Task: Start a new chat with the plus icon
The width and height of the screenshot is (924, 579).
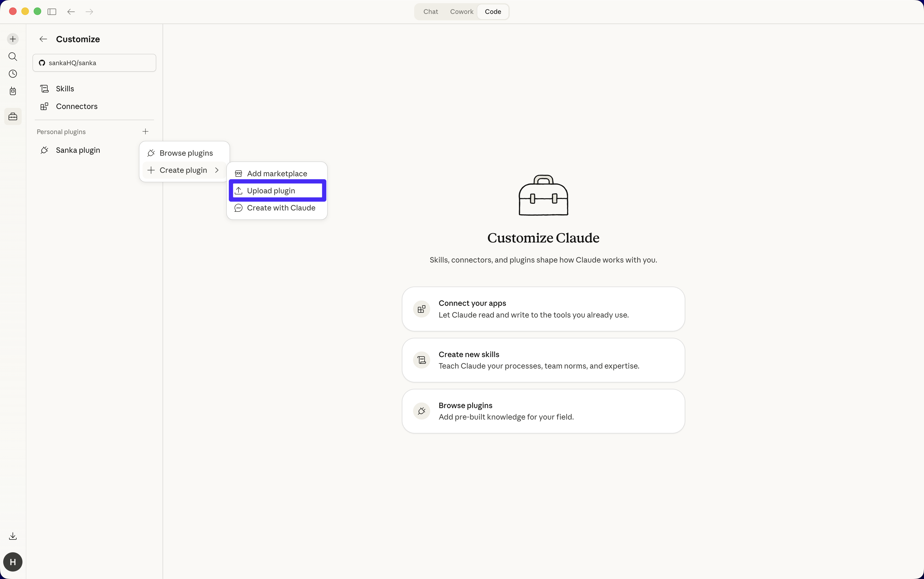Action: 13,39
